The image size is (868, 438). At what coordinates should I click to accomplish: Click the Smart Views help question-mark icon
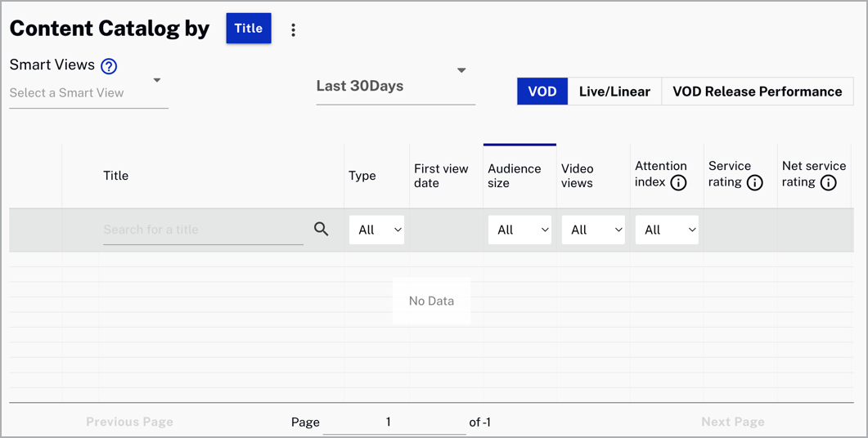109,66
